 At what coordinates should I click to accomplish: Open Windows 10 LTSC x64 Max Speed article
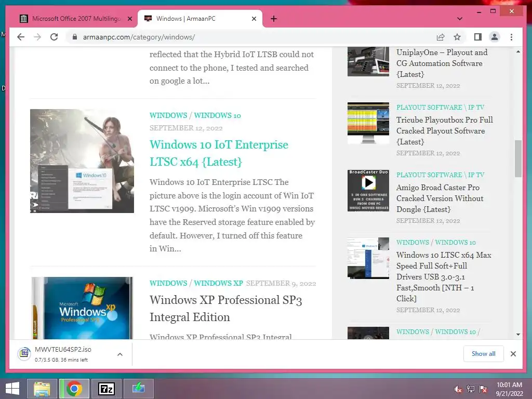pyautogui.click(x=444, y=276)
